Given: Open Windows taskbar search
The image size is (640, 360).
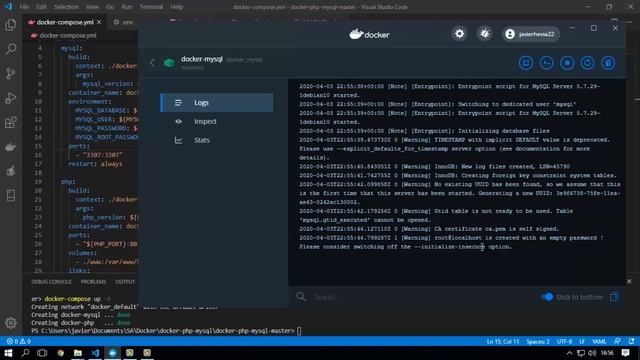Looking at the screenshot, I should pyautogui.click(x=25, y=353).
